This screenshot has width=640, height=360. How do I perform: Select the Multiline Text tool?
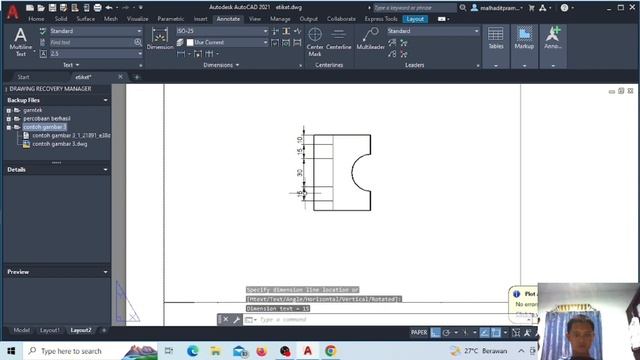pos(20,41)
